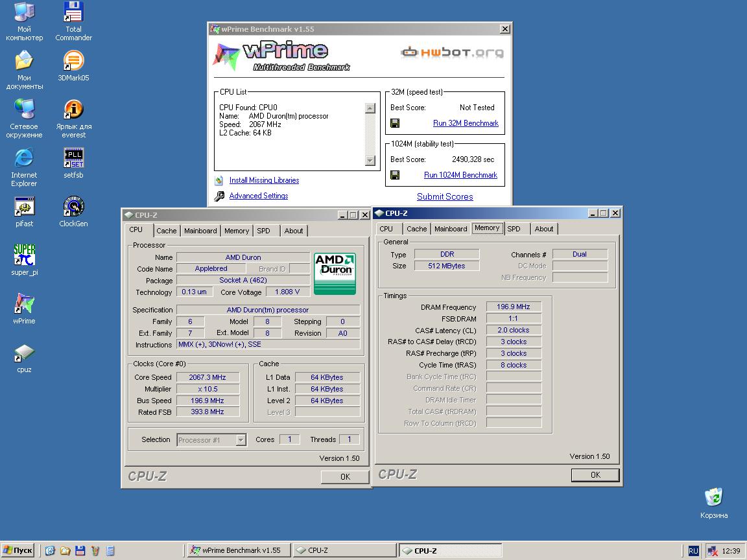Click the fourth quick launch icon
The height and width of the screenshot is (560, 747).
pyautogui.click(x=95, y=550)
